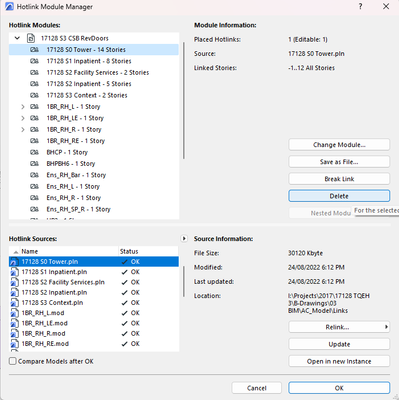
Task: Click the file icon for 17128 S1 Inpatient.pln source
Action: [x=14, y=272]
